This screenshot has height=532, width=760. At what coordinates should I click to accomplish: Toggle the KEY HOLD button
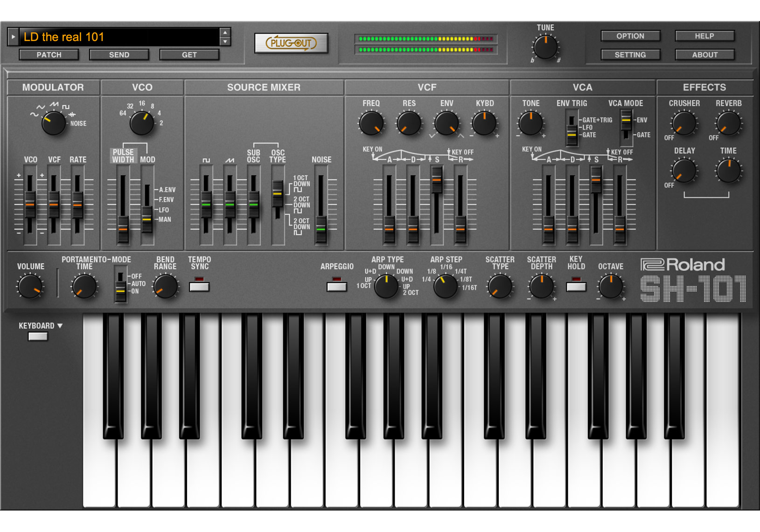[x=576, y=286]
